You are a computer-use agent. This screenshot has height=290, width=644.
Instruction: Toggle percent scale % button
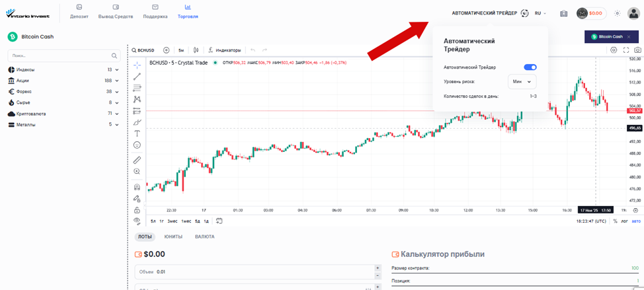pos(616,221)
